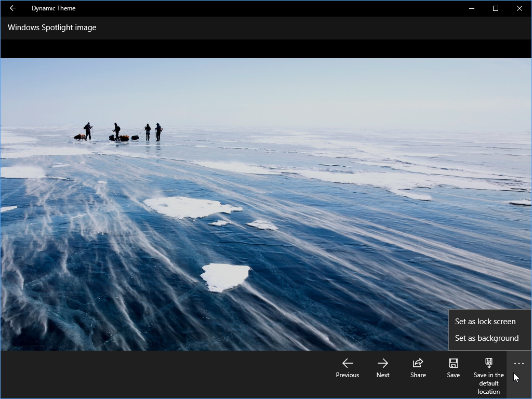
Task: Select the Previous arrow icon
Action: pyautogui.click(x=347, y=363)
